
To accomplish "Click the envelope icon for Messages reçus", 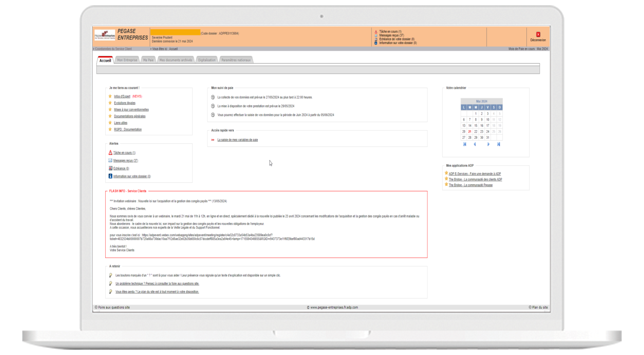I will 110,160.
